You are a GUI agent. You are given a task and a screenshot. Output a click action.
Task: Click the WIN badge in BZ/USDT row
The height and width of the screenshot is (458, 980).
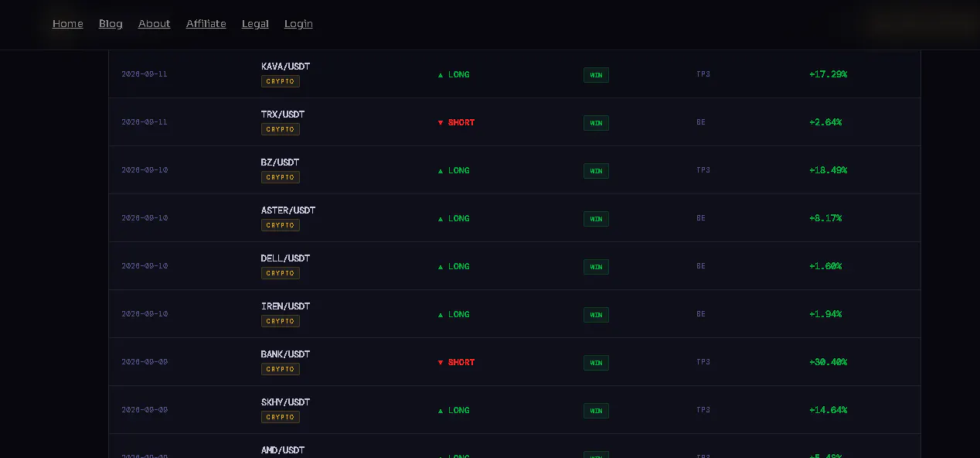[596, 171]
